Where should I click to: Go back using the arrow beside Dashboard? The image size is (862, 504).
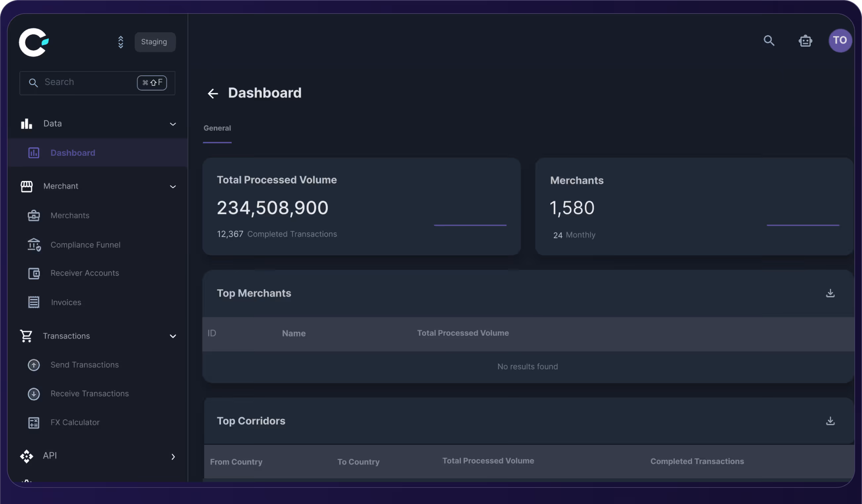(x=213, y=93)
